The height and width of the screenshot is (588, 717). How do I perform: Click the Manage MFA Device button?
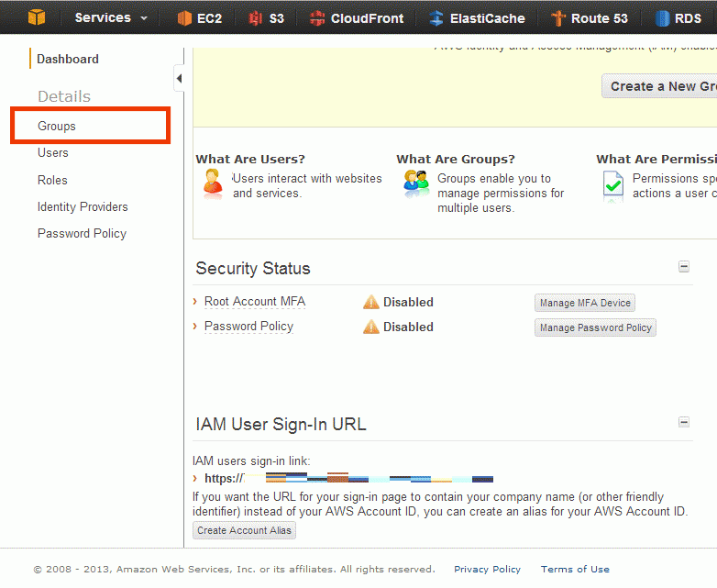click(x=585, y=303)
